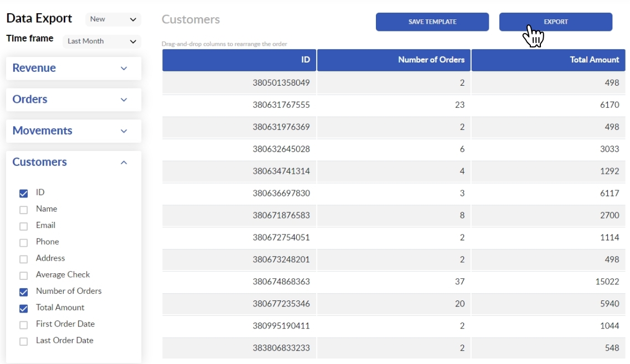Enable the Last Order Date checkbox
630x364 pixels.
coord(24,341)
